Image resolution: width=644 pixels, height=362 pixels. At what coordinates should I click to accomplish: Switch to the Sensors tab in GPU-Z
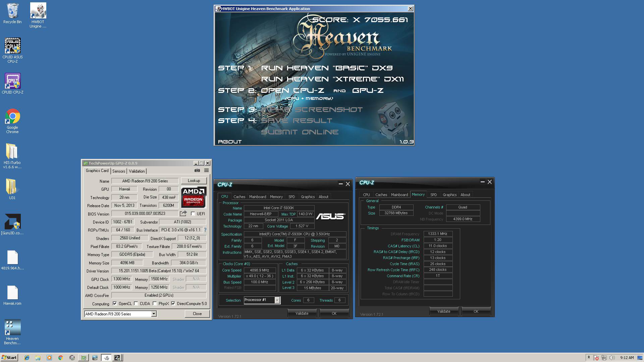pyautogui.click(x=119, y=171)
